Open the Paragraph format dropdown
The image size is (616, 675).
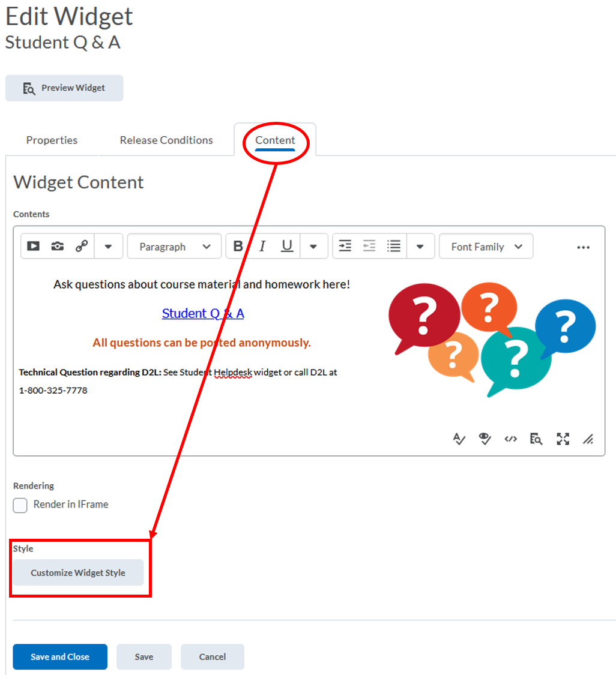174,246
